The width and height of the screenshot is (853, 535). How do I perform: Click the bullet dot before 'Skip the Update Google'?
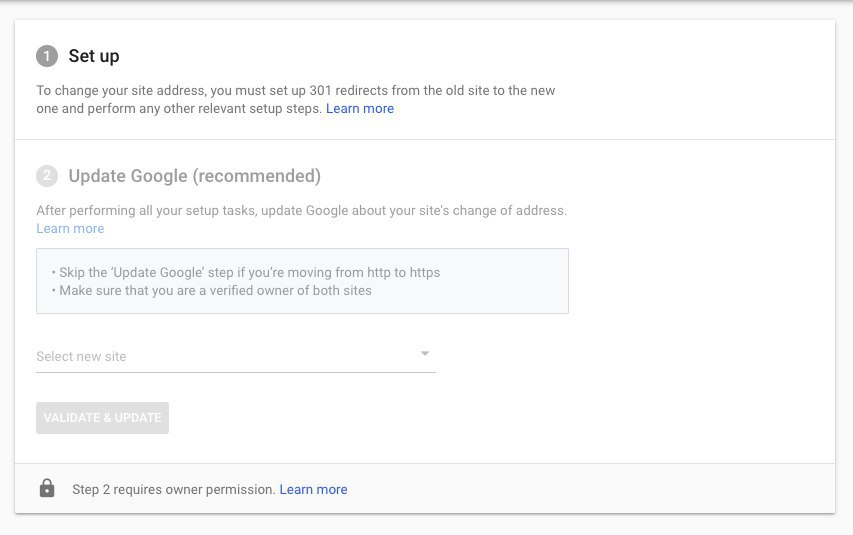coord(54,272)
